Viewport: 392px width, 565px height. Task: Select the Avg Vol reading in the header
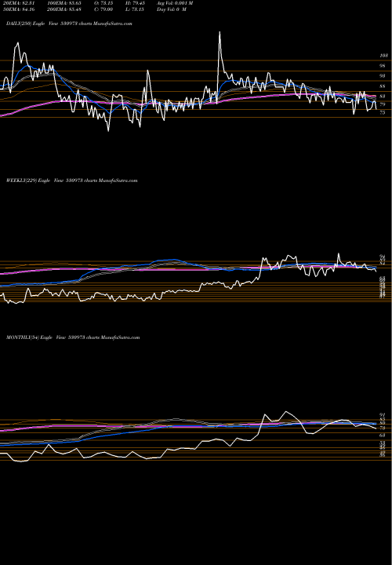click(x=175, y=3)
